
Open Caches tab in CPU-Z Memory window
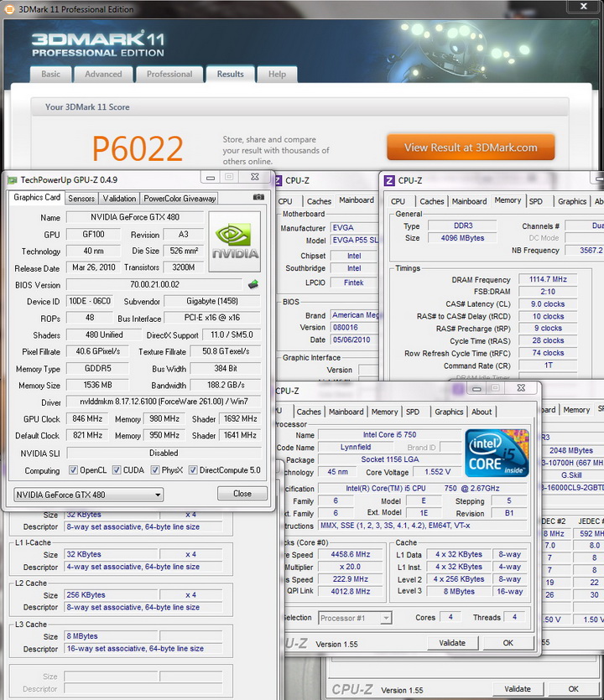[432, 201]
